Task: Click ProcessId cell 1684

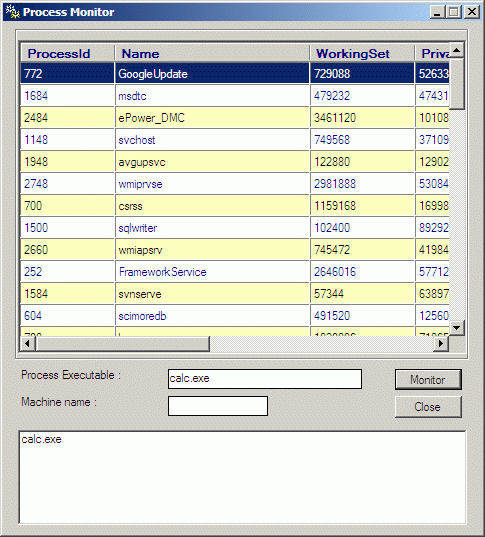Action: [67, 96]
